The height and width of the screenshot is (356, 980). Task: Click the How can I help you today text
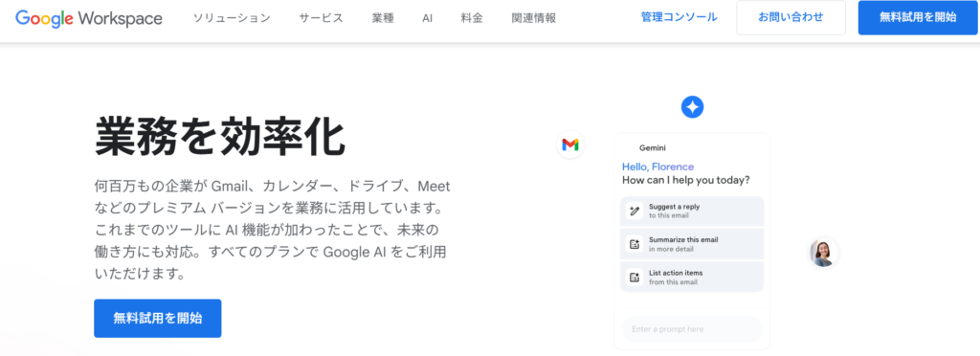point(685,181)
